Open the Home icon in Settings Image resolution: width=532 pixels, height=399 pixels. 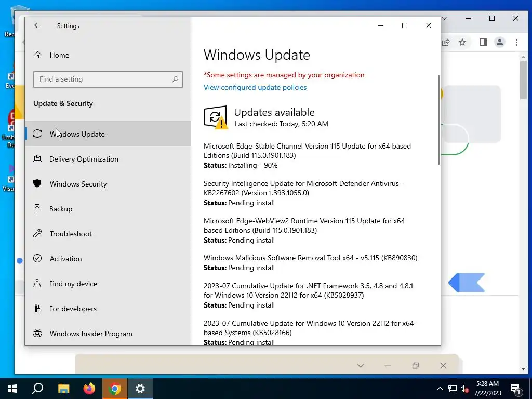(x=37, y=55)
